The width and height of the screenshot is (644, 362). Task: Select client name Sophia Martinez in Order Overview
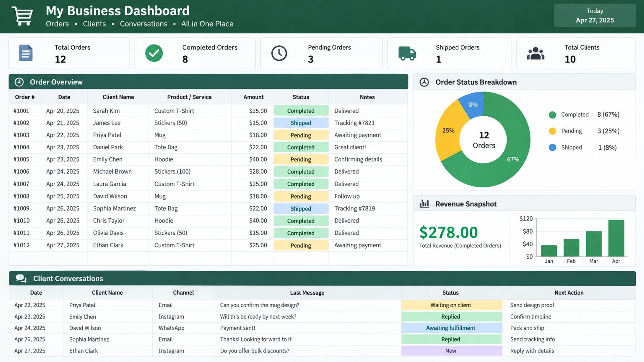(114, 208)
